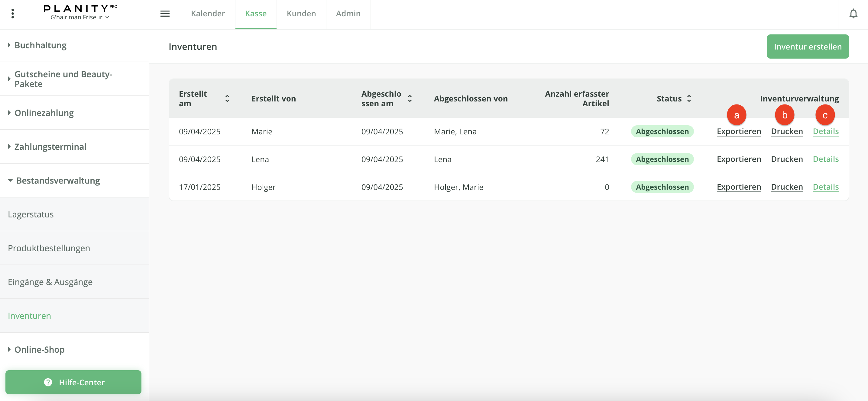This screenshot has width=868, height=401.
Task: Sort by Abgeschlossen am column arrows
Action: coord(410,99)
